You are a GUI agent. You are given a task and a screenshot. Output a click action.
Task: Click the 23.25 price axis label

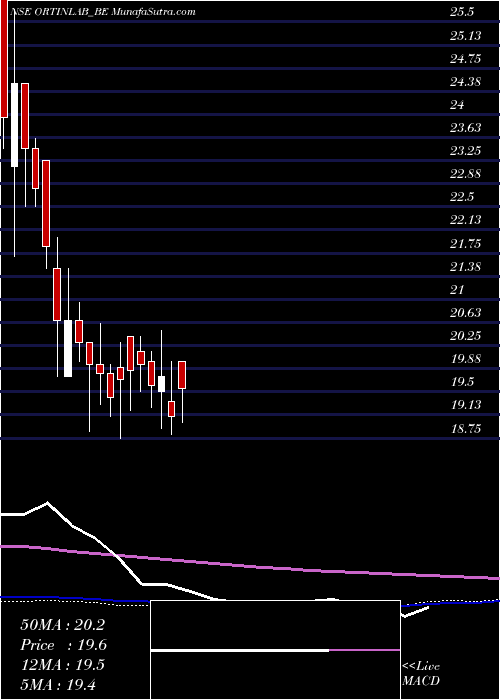coord(466,151)
